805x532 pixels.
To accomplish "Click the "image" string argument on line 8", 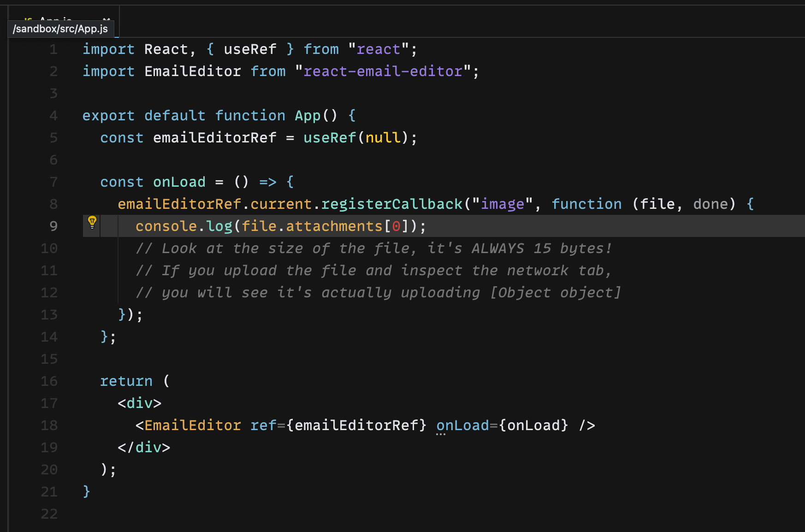I will click(x=503, y=204).
